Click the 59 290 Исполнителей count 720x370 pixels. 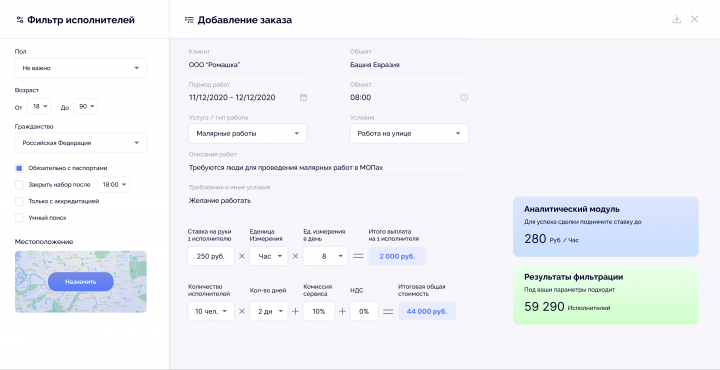567,307
